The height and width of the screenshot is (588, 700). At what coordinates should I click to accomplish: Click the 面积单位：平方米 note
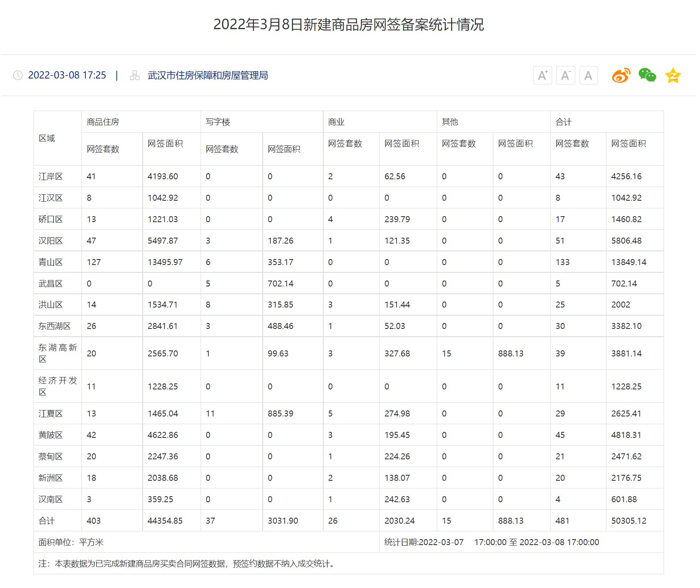[x=71, y=542]
